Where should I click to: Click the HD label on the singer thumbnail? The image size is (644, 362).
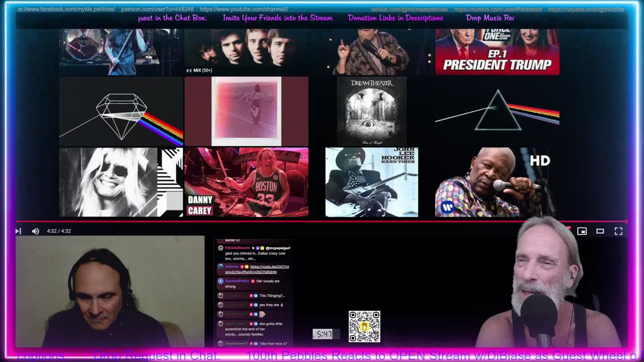point(540,161)
